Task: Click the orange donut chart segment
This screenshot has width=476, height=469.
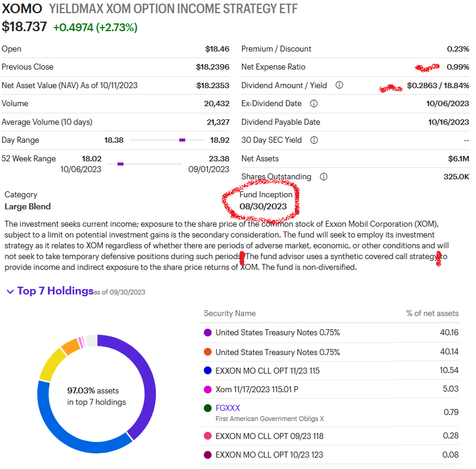Action: point(71,346)
